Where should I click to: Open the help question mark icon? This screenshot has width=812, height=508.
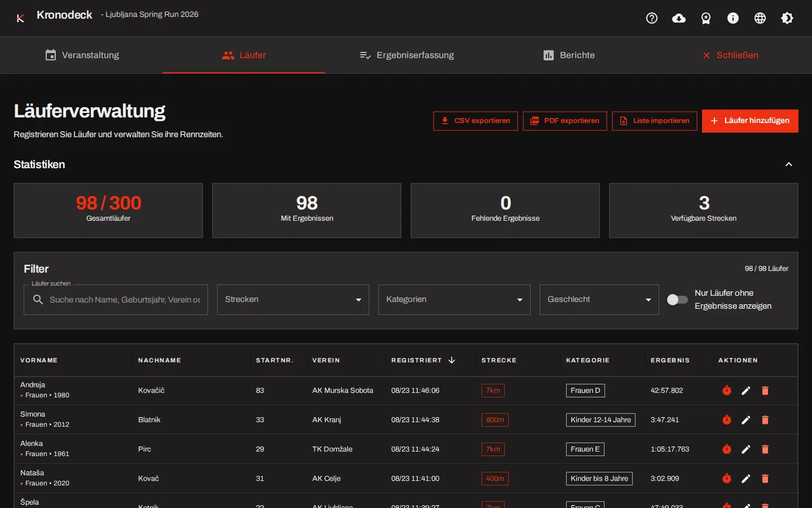pyautogui.click(x=652, y=18)
